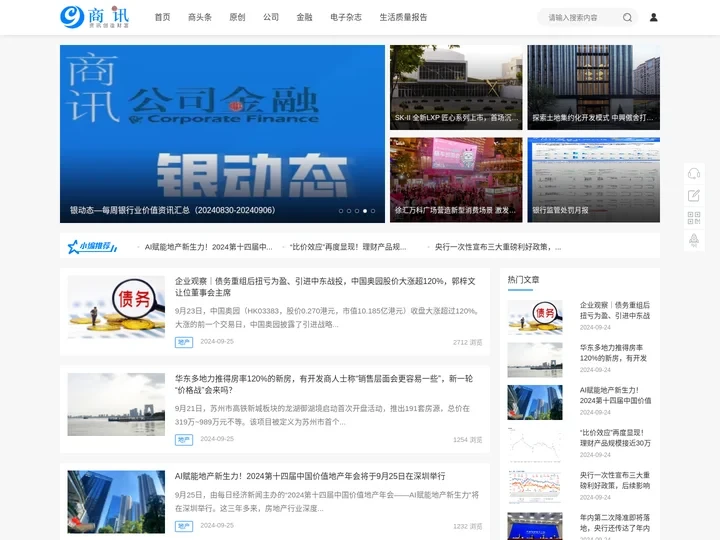
Task: Open the user account icon
Action: coord(653,17)
